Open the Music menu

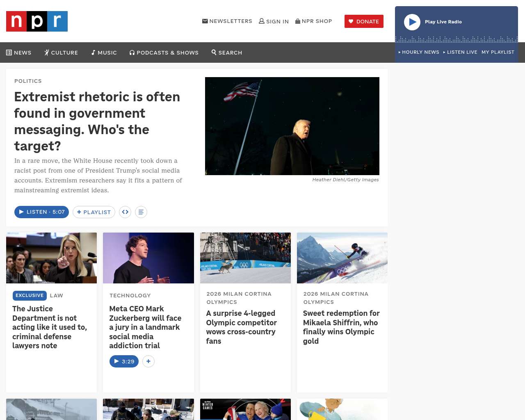click(x=104, y=52)
